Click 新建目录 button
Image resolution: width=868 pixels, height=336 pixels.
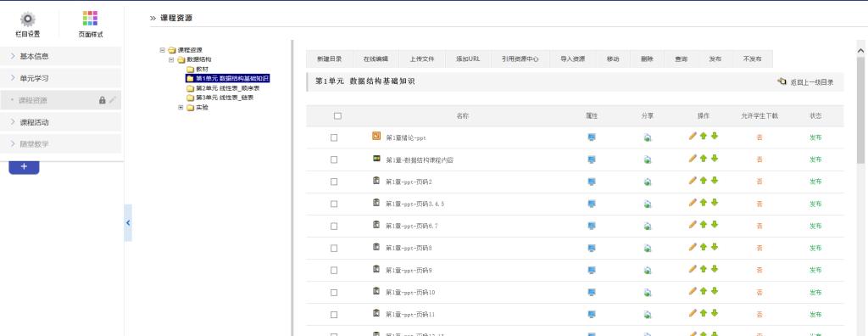click(330, 59)
